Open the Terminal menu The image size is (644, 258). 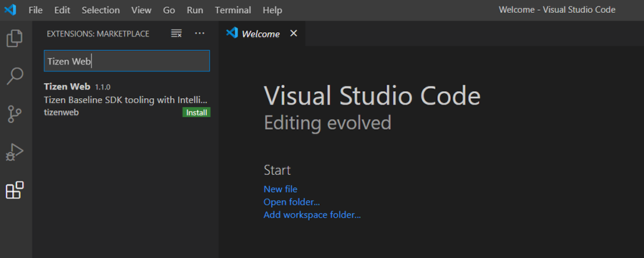(233, 10)
